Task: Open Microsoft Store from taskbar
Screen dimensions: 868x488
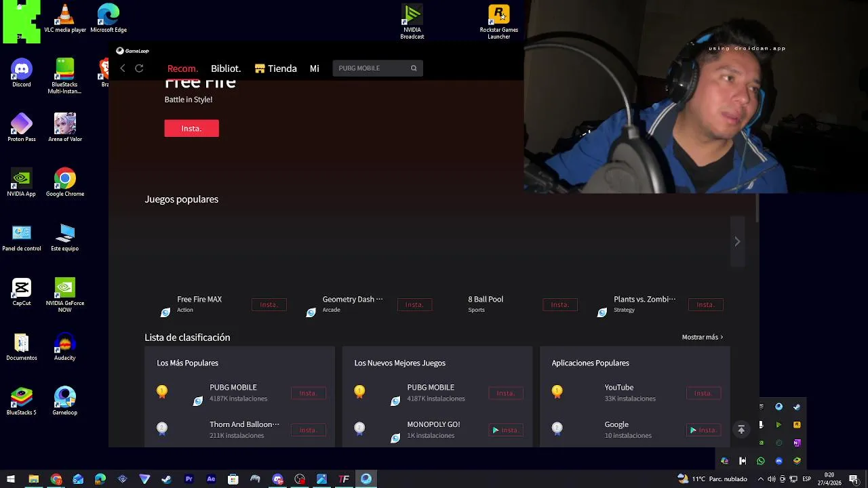Action: tap(233, 479)
